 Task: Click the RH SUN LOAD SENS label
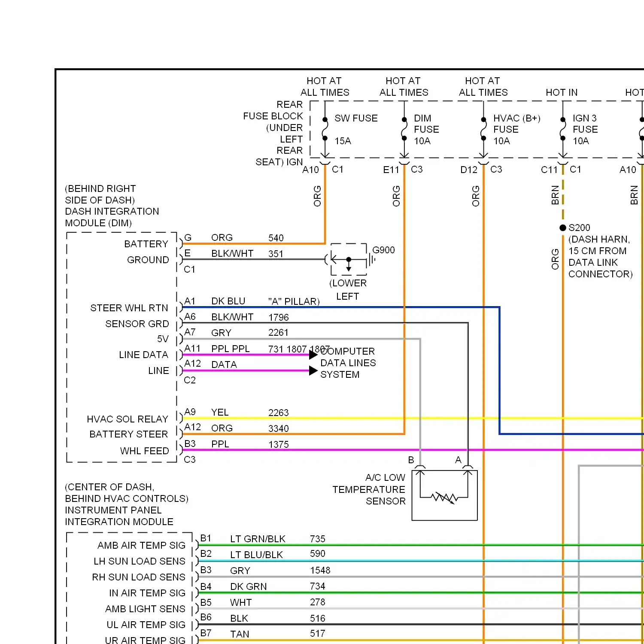pos(139,577)
